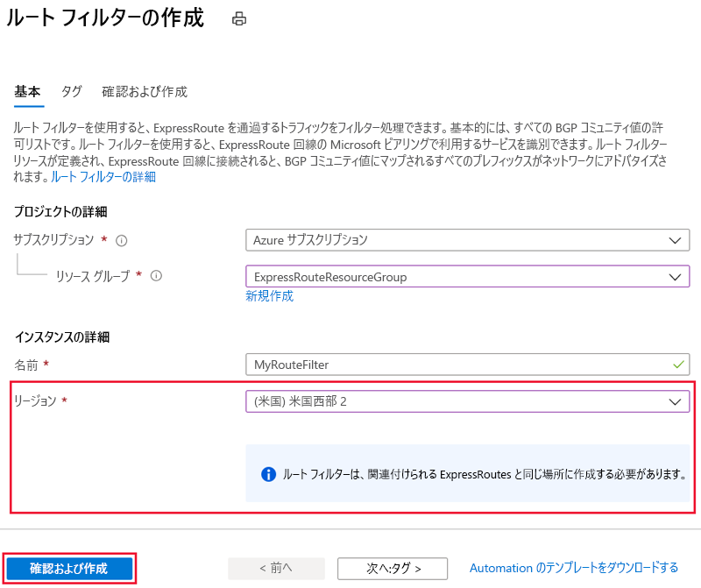Open the ExpressRouteResourceGroup dropdown
701x588 pixels.
click(468, 277)
